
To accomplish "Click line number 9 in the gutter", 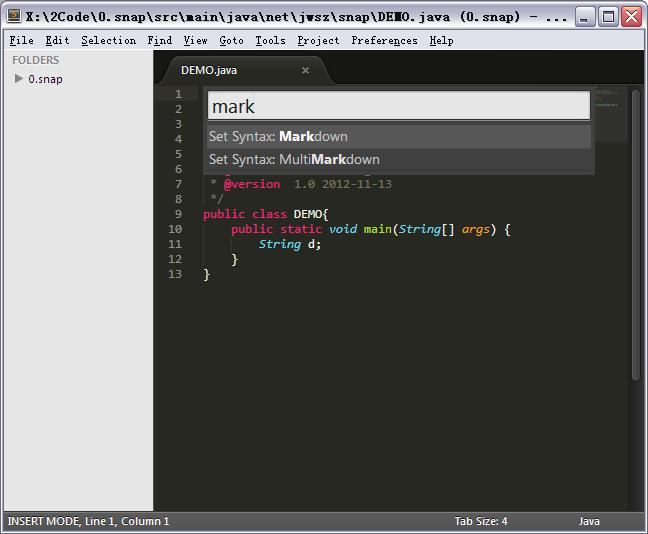I will click(x=178, y=214).
